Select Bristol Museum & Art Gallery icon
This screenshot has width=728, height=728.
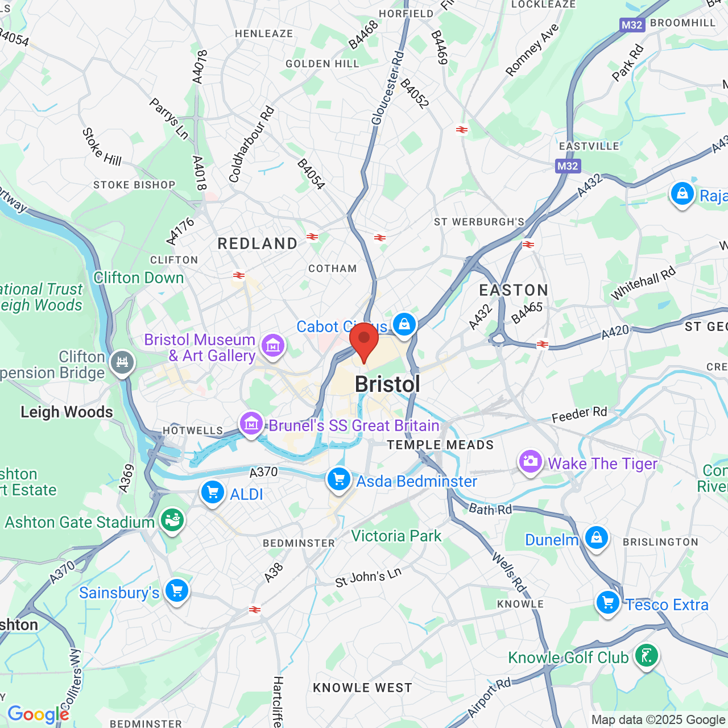pyautogui.click(x=273, y=346)
